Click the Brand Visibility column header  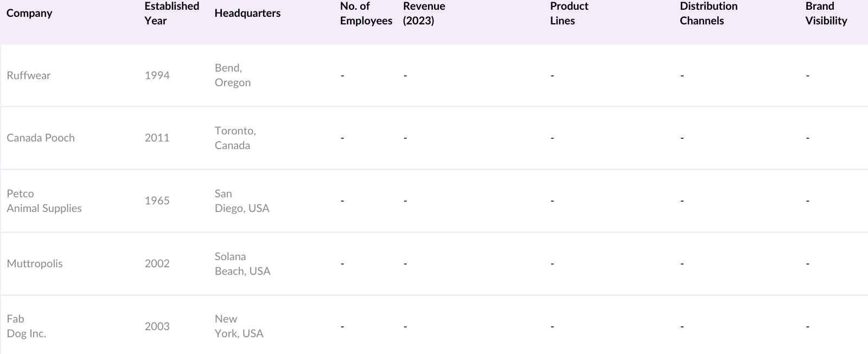826,13
